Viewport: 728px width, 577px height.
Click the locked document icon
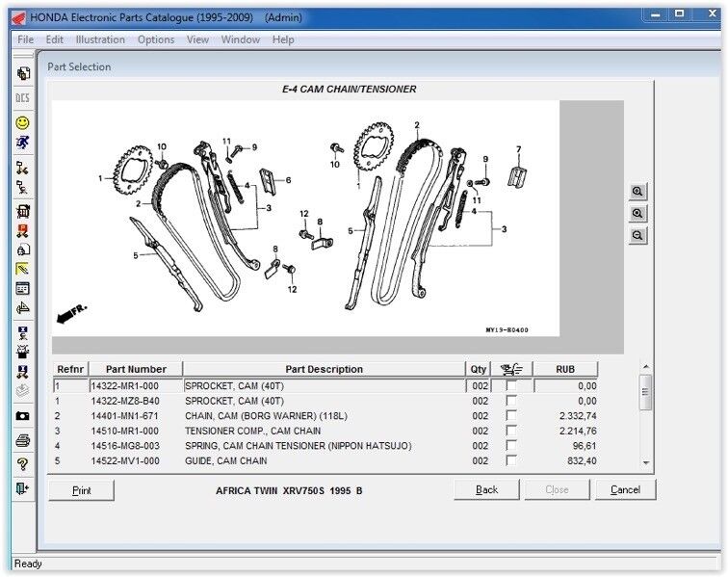pyautogui.click(x=23, y=249)
